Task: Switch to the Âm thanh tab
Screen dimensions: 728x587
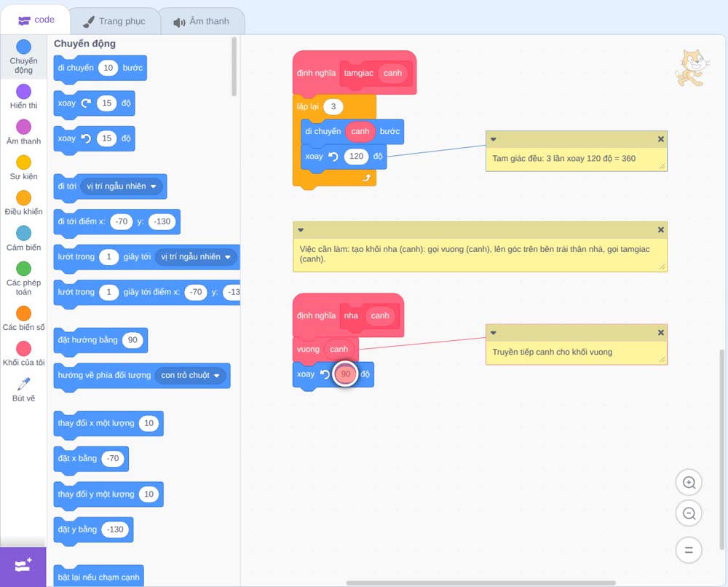Action: pyautogui.click(x=202, y=21)
